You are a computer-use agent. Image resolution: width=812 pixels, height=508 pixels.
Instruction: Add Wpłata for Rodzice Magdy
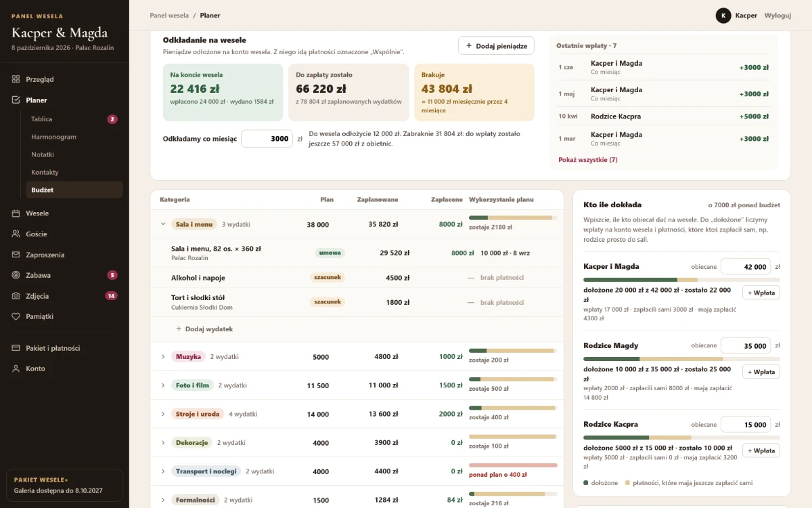(x=761, y=372)
